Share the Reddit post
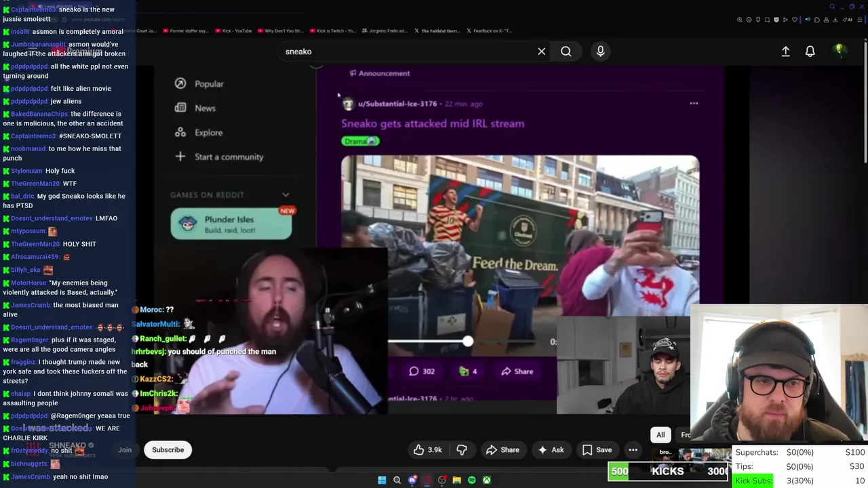This screenshot has height=488, width=868. click(517, 371)
